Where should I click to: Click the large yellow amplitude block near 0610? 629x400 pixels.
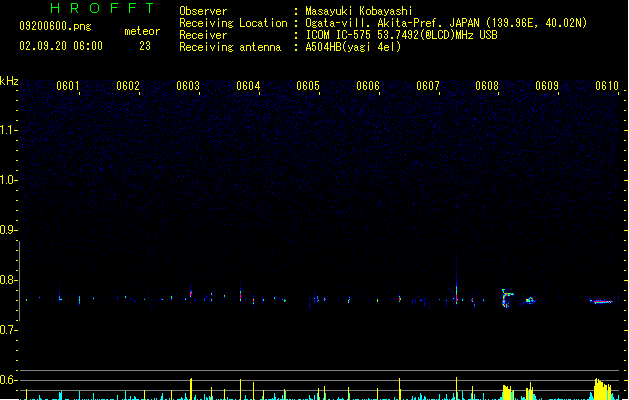tap(603, 389)
